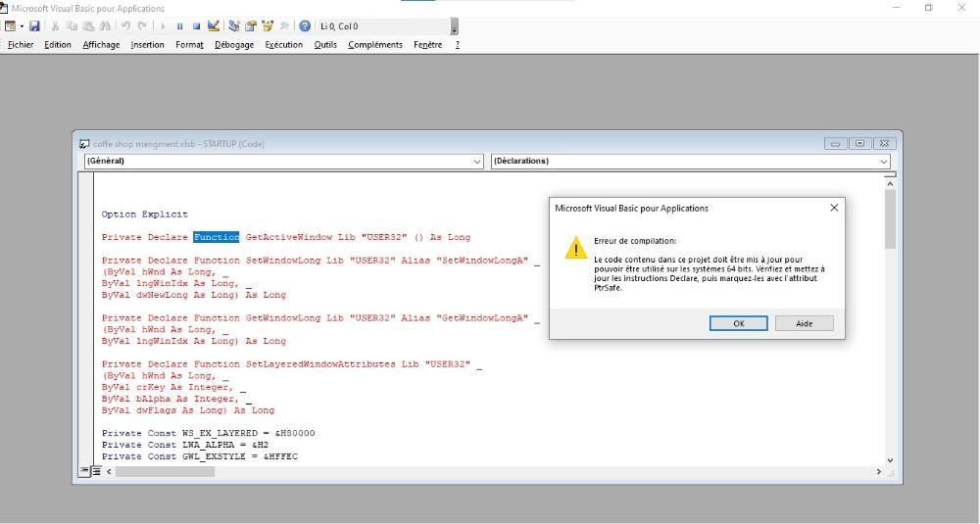Open the Débogage menu
980x524 pixels.
coord(234,44)
